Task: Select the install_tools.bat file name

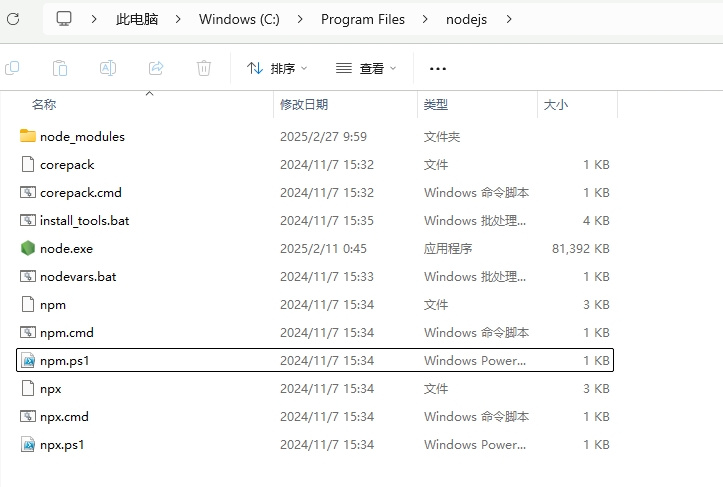Action: 84,220
